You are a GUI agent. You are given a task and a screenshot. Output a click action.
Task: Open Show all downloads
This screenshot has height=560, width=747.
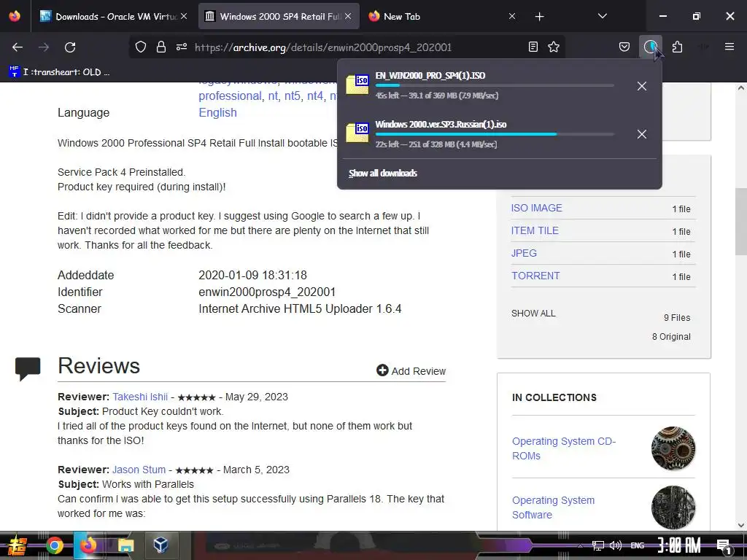pyautogui.click(x=382, y=174)
